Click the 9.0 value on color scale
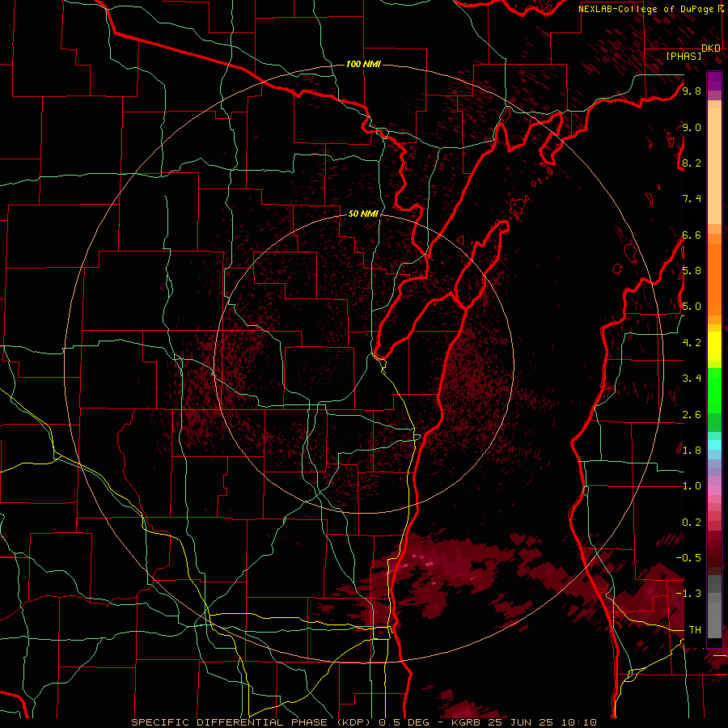 (692, 127)
